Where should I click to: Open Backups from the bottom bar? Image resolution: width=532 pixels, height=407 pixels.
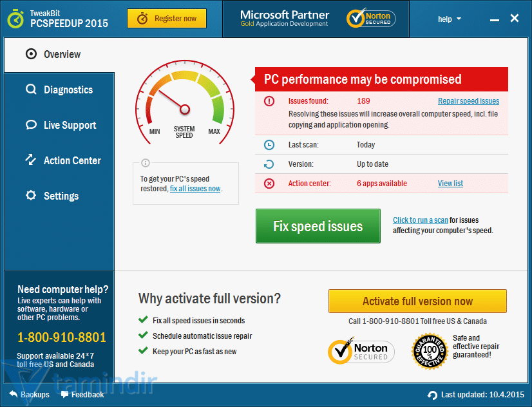29,395
